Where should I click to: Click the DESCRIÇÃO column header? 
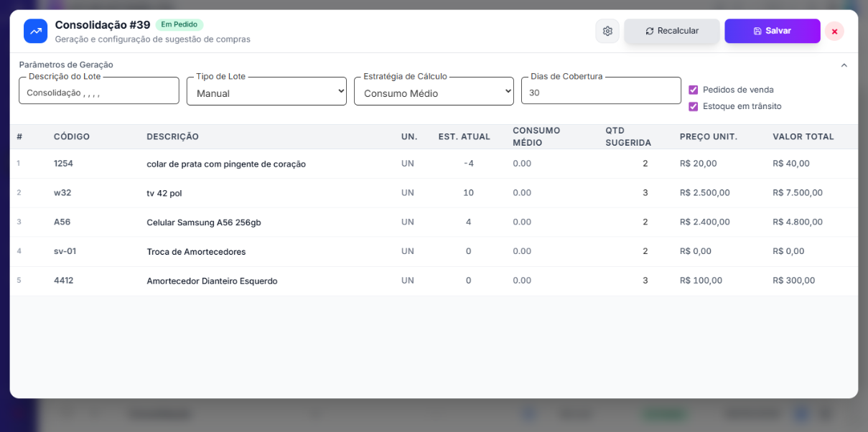[173, 136]
